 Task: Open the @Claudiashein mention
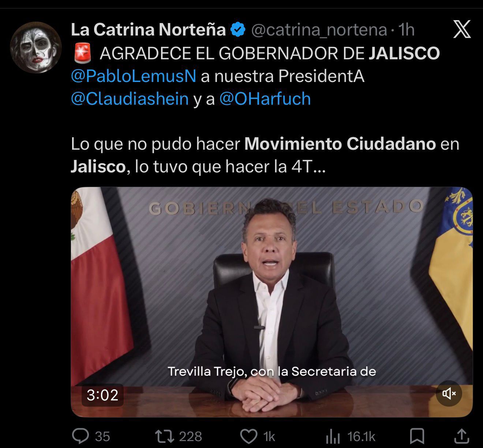tap(130, 99)
